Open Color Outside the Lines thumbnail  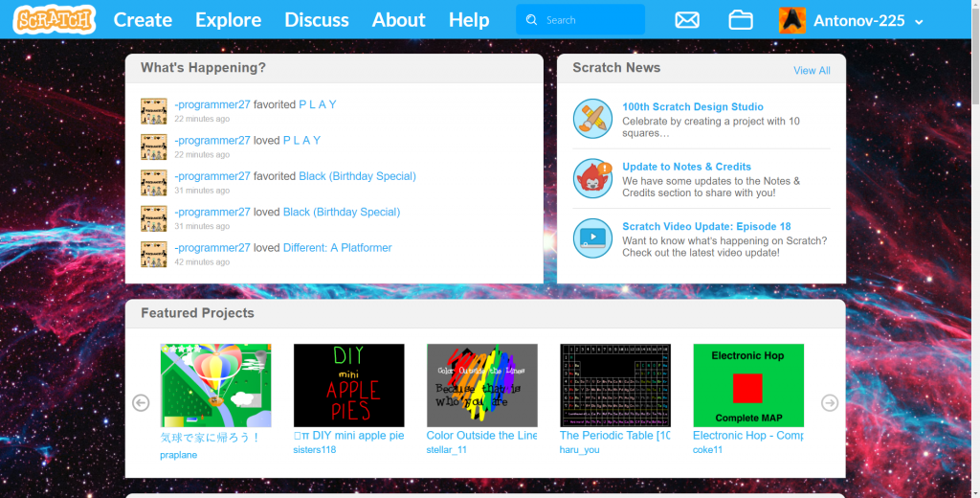click(482, 385)
